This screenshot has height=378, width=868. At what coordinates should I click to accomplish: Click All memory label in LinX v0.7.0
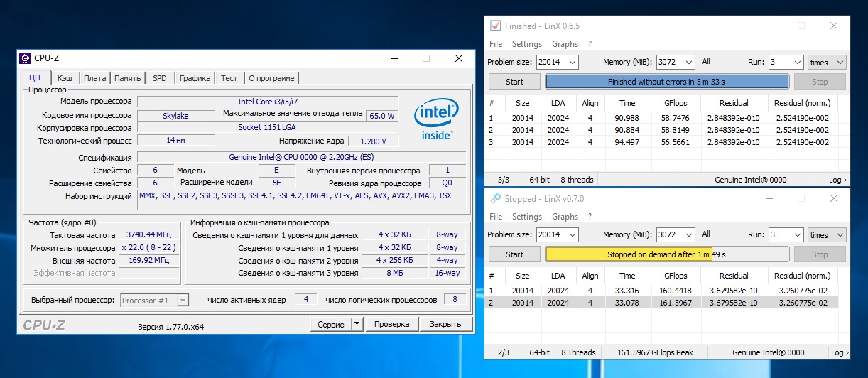[x=706, y=234]
